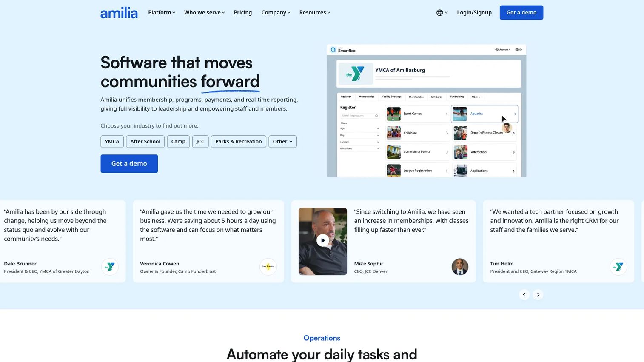Select the JCC industry chip
644x362 pixels.
(x=200, y=142)
